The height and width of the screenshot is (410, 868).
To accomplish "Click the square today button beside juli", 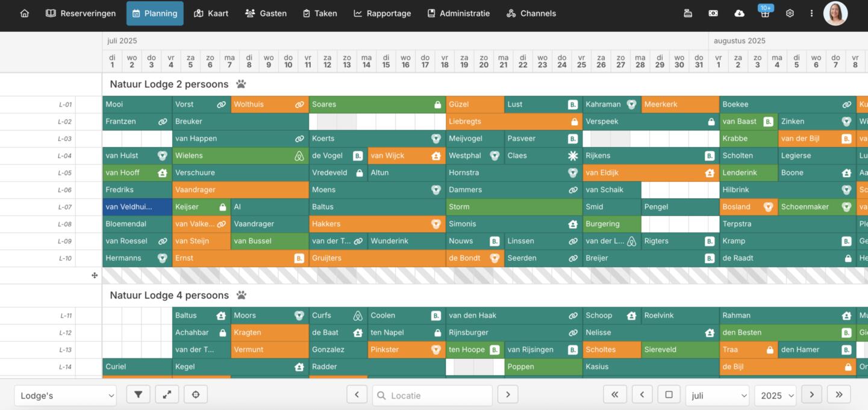I will point(669,394).
